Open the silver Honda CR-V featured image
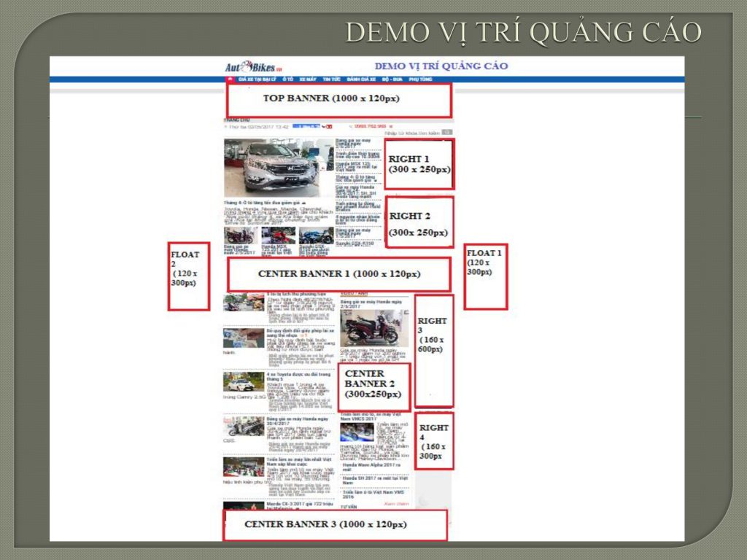The image size is (747, 560). [278, 168]
